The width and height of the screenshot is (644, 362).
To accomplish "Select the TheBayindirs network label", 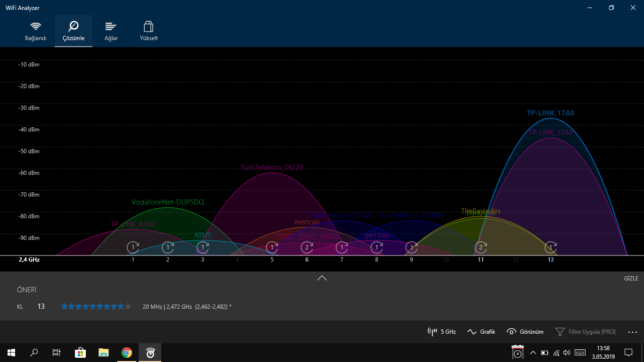I will click(481, 211).
